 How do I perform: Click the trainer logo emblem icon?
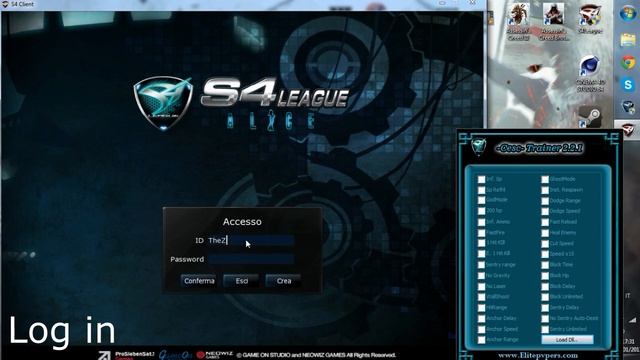[x=478, y=146]
